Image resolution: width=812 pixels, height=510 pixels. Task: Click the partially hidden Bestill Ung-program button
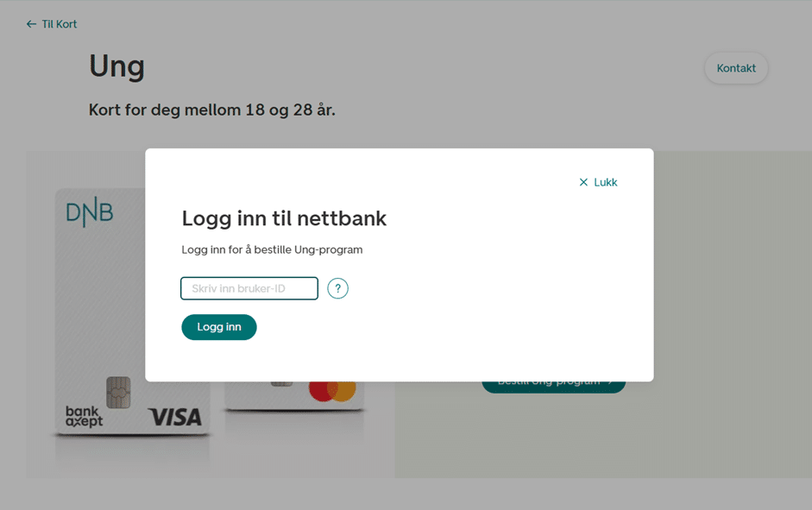coord(554,387)
